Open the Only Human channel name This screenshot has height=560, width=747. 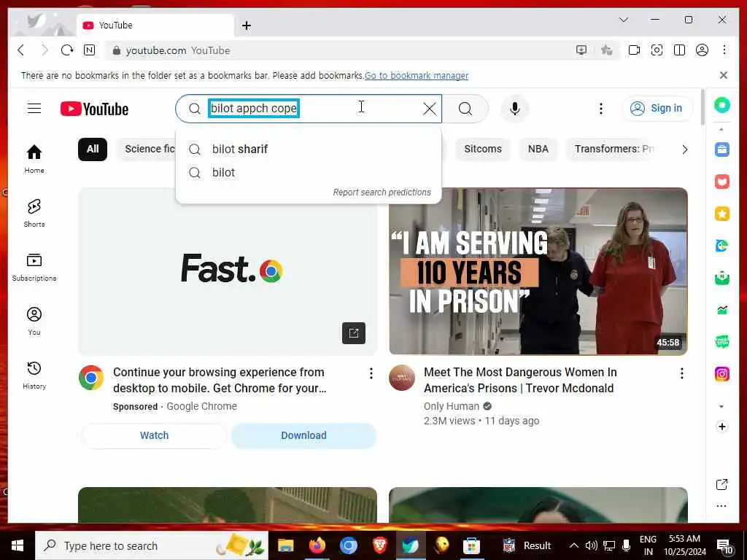(x=451, y=406)
